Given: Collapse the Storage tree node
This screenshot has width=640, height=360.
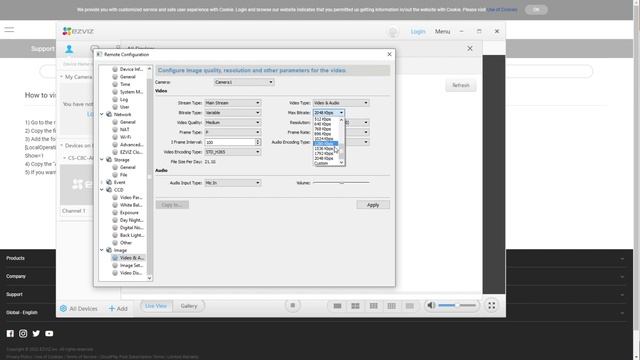Looking at the screenshot, I should tap(102, 160).
